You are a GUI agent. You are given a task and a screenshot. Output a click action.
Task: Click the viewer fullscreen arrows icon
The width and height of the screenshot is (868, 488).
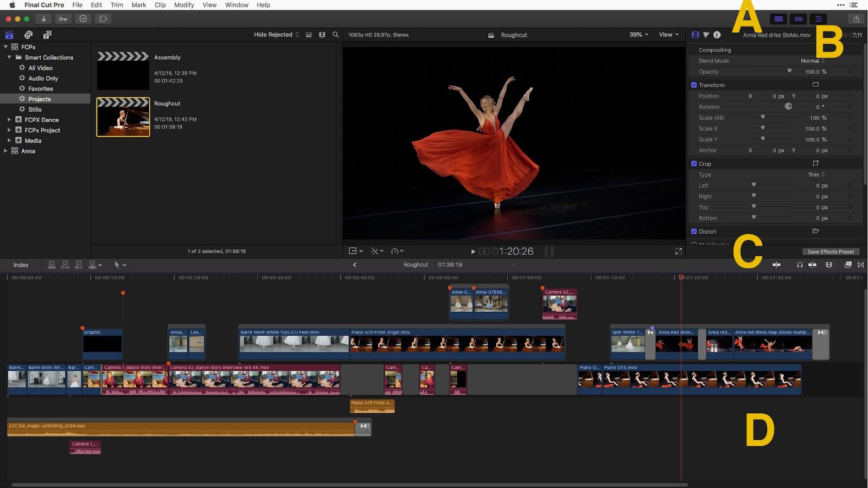pos(678,251)
